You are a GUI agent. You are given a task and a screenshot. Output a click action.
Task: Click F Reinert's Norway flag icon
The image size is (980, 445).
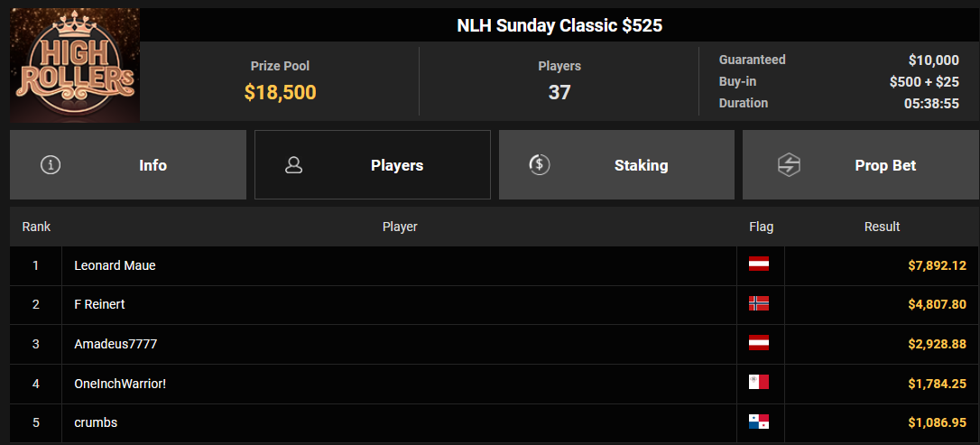(x=759, y=304)
